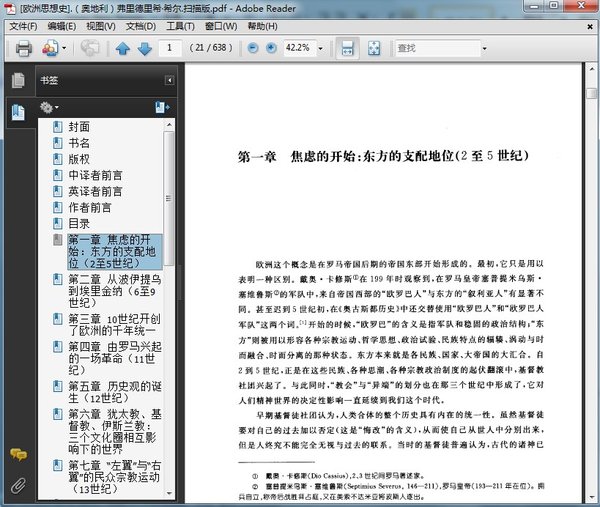Jump to 版权 bookmark
Image resolution: width=600 pixels, height=507 pixels.
click(79, 159)
